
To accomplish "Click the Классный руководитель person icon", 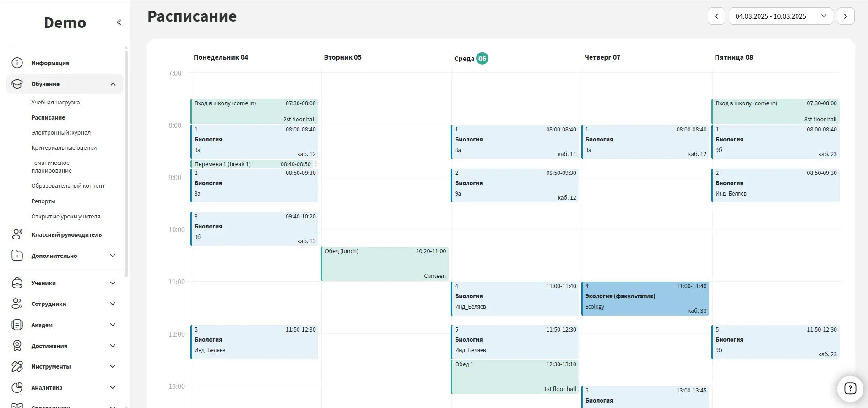I will tap(17, 234).
